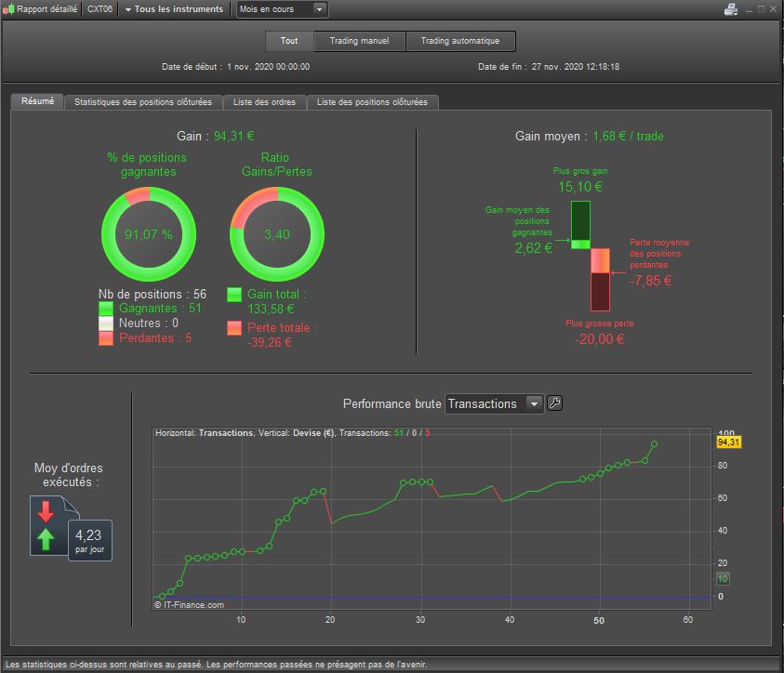
Task: Switch to Statistiques des positions clôturées tab
Action: pos(143,102)
